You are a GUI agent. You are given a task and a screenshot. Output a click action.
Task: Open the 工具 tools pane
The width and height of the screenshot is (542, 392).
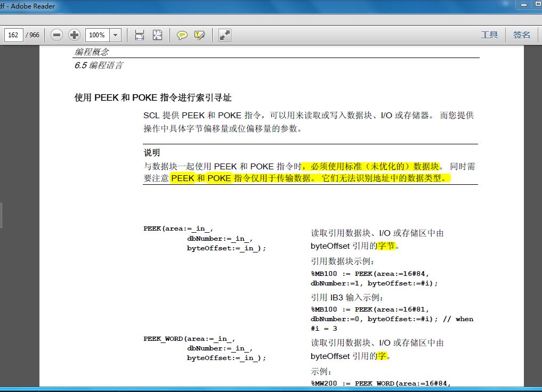pyautogui.click(x=489, y=35)
